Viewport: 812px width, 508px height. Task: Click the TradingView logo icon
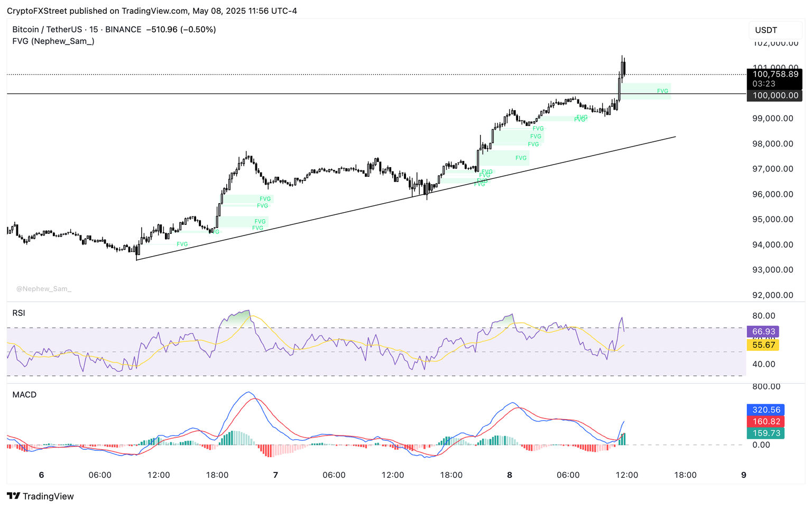pos(13,496)
